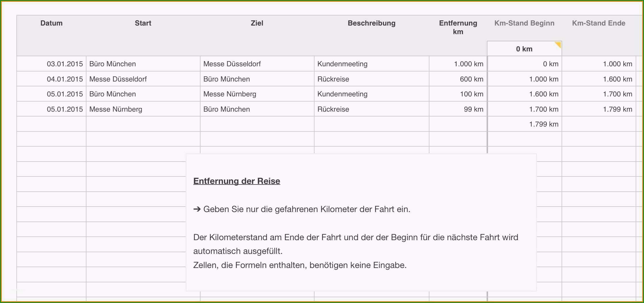Click the 600 km distance cell
This screenshot has width=644, height=303.
pyautogui.click(x=458, y=79)
